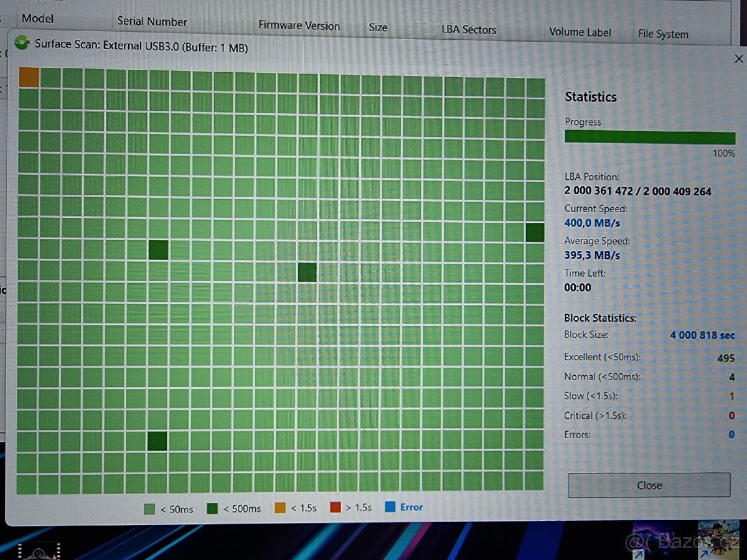Screen dimensions: 747x560
Task: Click the Error legend label text
Action: [x=411, y=507]
